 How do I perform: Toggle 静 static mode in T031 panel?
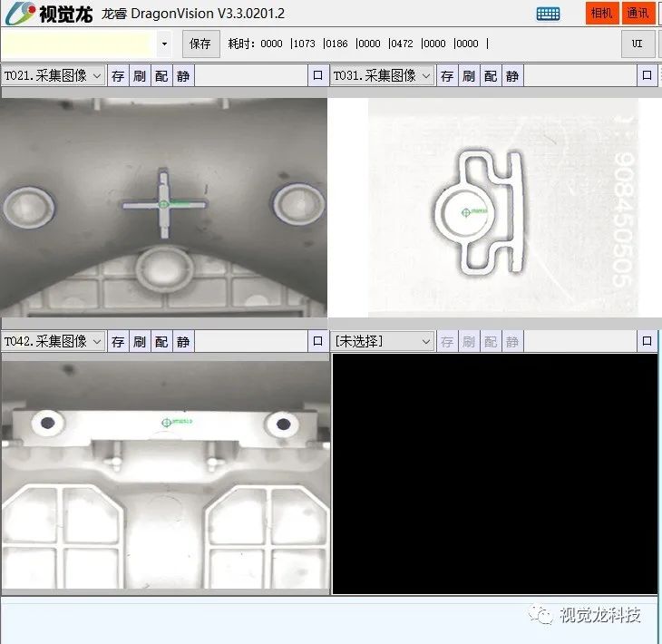point(512,76)
